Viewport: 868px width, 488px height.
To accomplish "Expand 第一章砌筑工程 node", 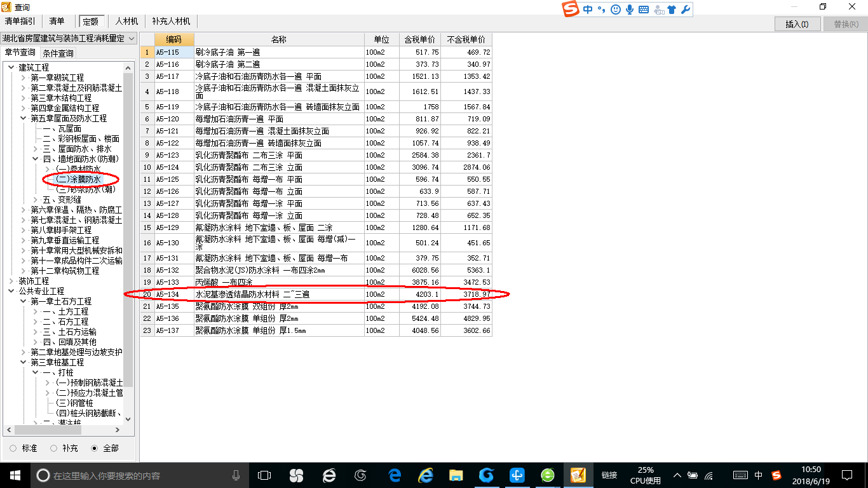I will point(24,78).
